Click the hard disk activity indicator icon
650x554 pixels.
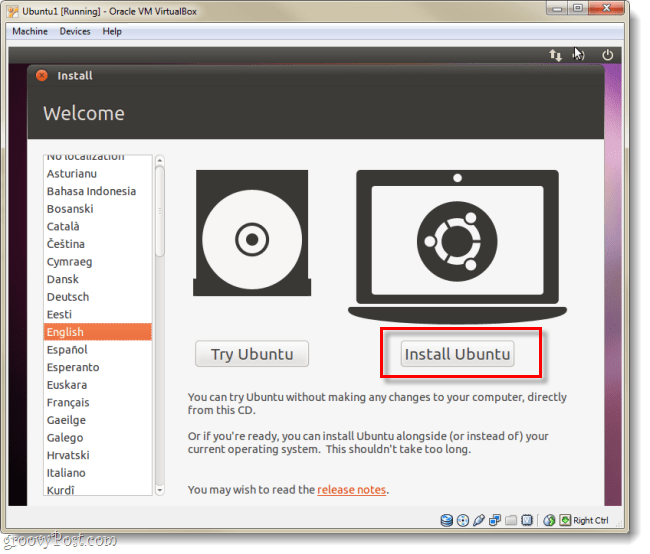[446, 520]
